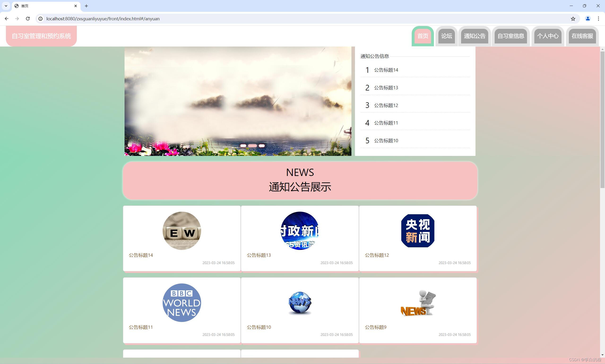Image resolution: width=605 pixels, height=364 pixels.
Task: Open 在线客服 from the navigation
Action: click(582, 36)
